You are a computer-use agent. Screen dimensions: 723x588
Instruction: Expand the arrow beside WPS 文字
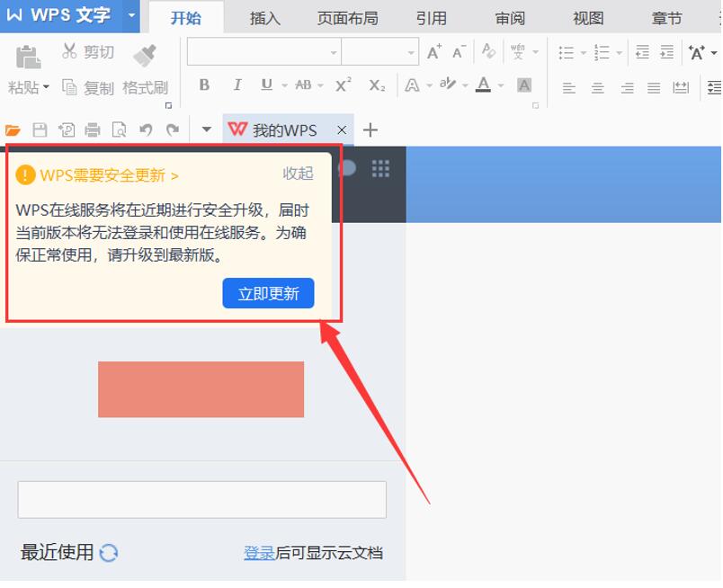pos(132,15)
